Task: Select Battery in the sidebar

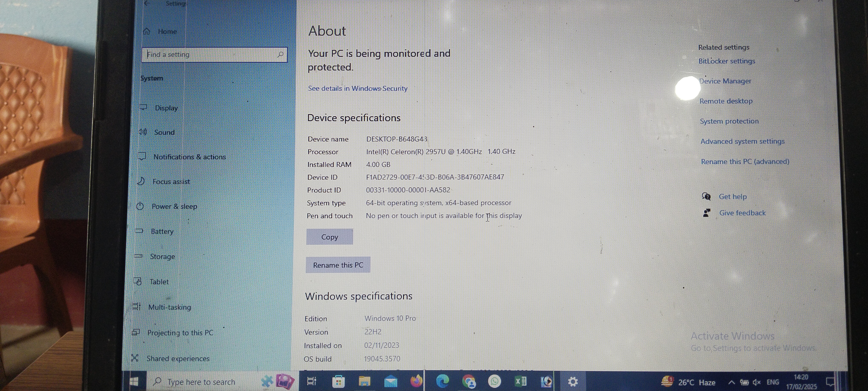Action: pyautogui.click(x=154, y=231)
